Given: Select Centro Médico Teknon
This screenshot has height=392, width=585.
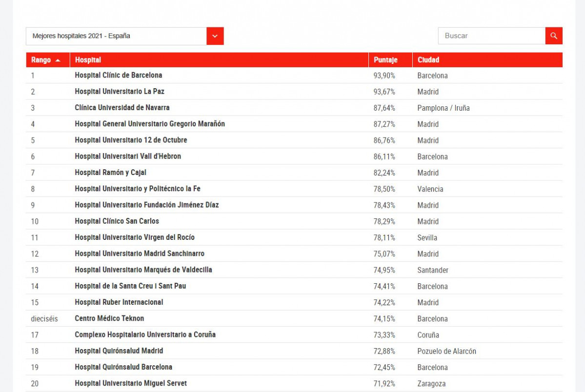Looking at the screenshot, I should click(109, 318).
